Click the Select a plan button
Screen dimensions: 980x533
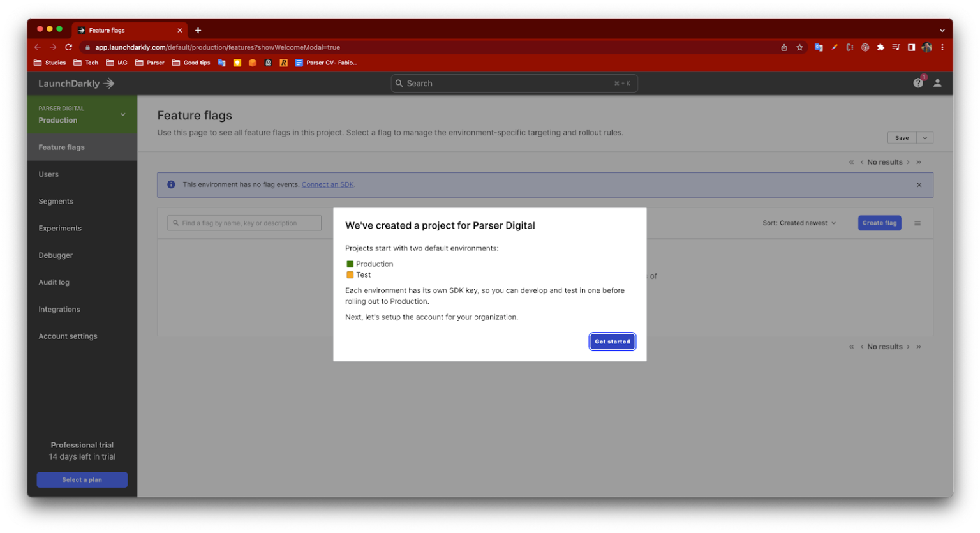point(82,480)
